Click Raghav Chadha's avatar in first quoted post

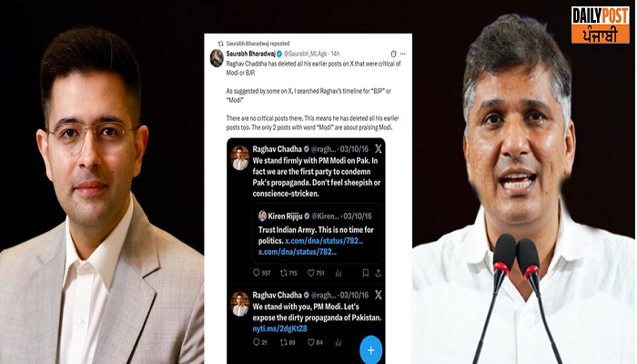240,157
